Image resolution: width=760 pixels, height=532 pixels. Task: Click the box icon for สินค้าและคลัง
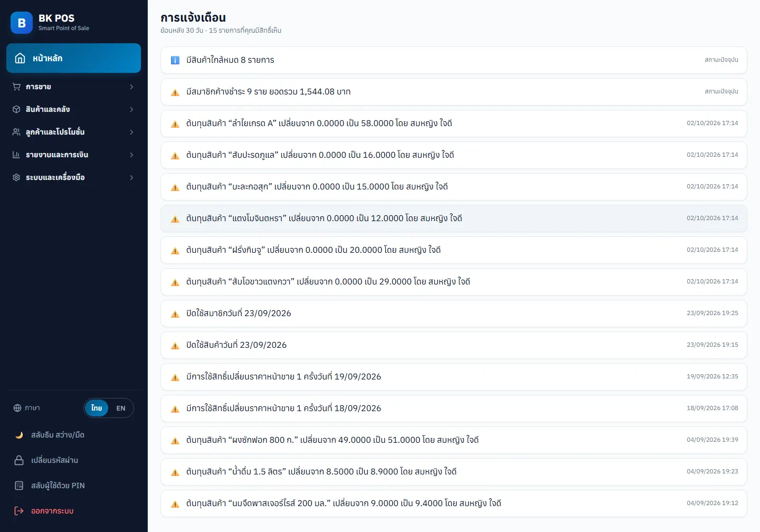(16, 109)
